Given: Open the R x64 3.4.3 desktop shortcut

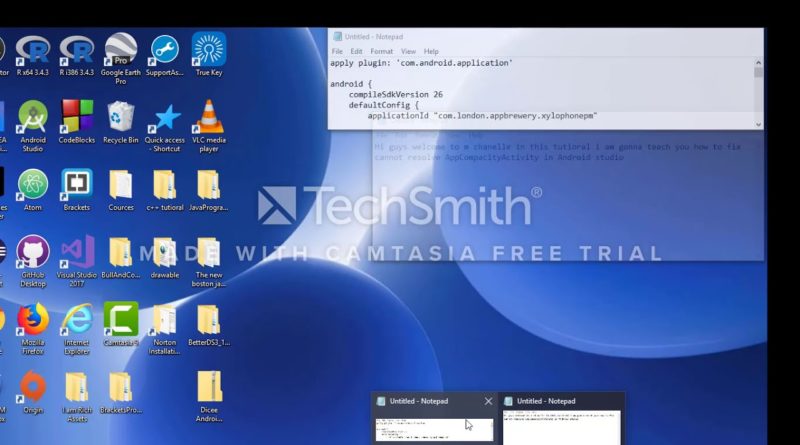Looking at the screenshot, I should 33,56.
